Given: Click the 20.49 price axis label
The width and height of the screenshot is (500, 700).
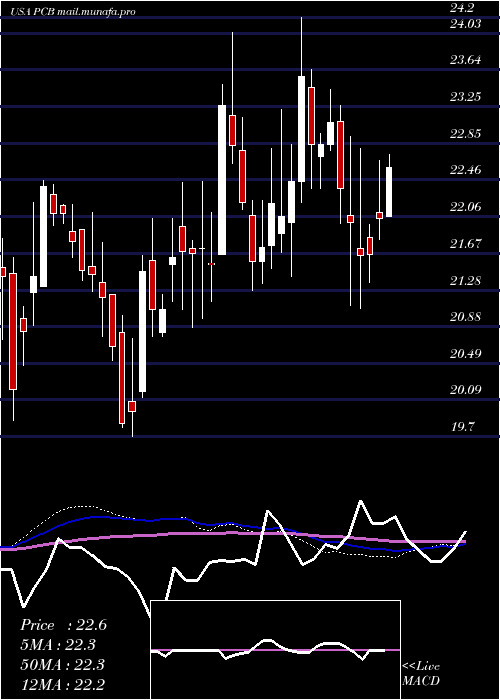Looking at the screenshot, I should tap(466, 354).
